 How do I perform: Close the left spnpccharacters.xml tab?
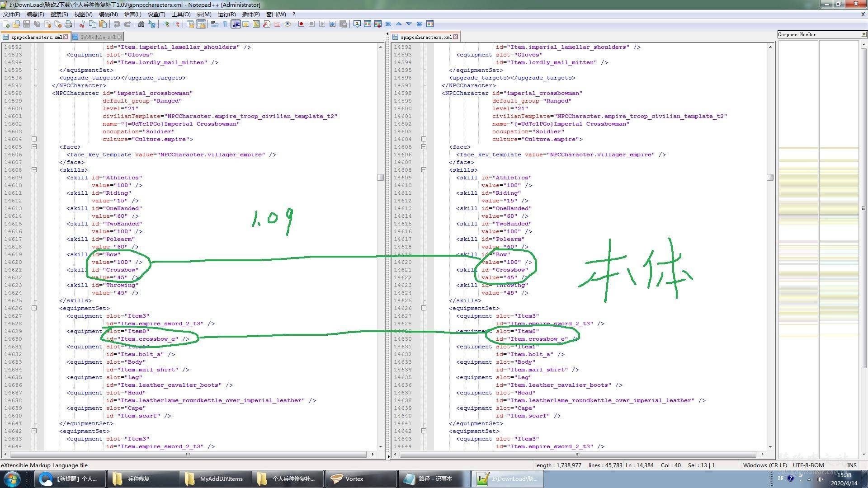coord(66,37)
